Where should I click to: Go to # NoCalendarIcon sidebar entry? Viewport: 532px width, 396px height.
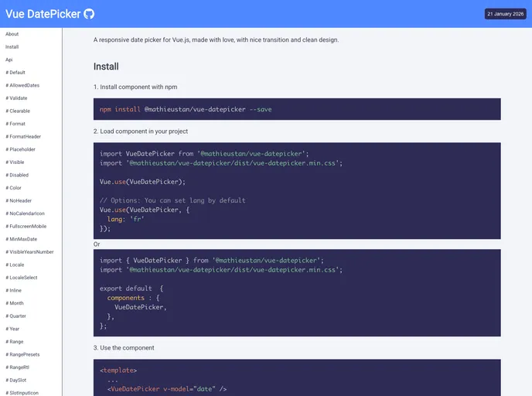(25, 213)
